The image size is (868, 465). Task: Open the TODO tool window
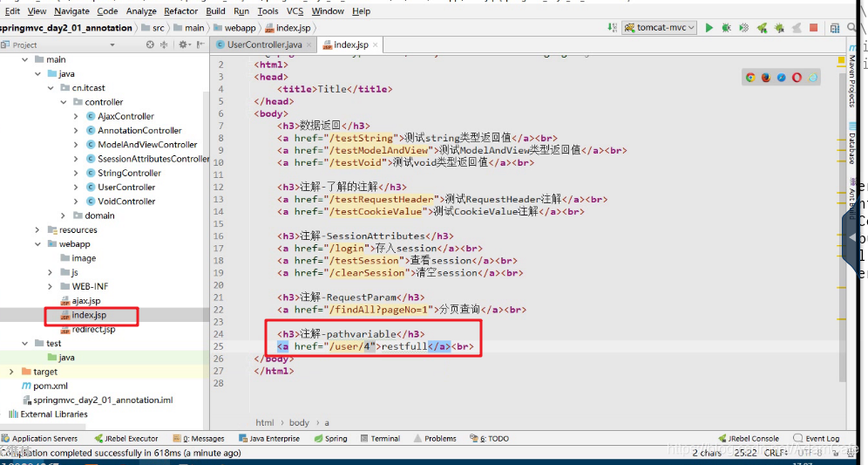pos(490,439)
